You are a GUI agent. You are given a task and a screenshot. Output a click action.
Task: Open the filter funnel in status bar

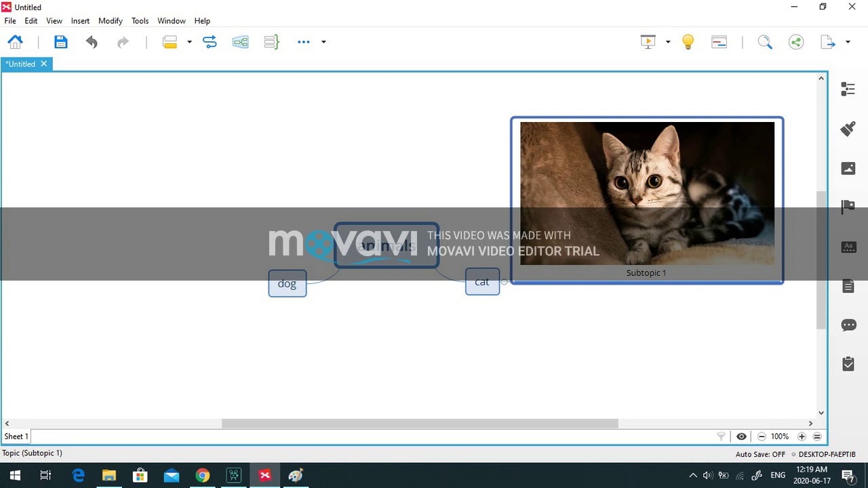click(x=721, y=436)
